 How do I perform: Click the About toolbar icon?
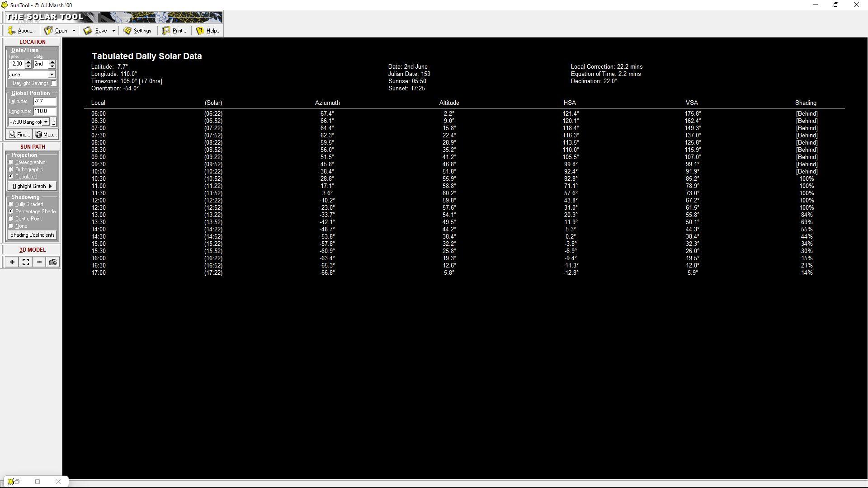pyautogui.click(x=12, y=31)
